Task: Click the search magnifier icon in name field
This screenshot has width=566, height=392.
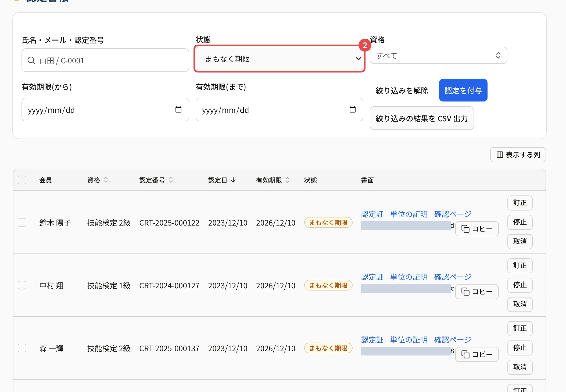Action: point(31,60)
